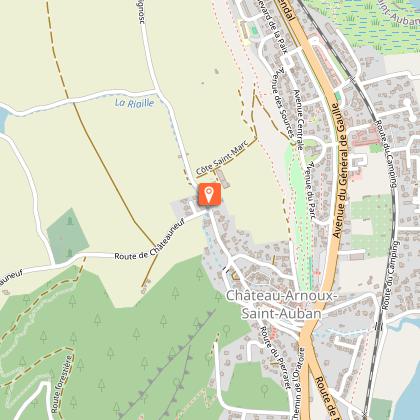Select the Château-Arnoux-Saint-Auban town label
The height and width of the screenshot is (420, 420).
point(281,305)
